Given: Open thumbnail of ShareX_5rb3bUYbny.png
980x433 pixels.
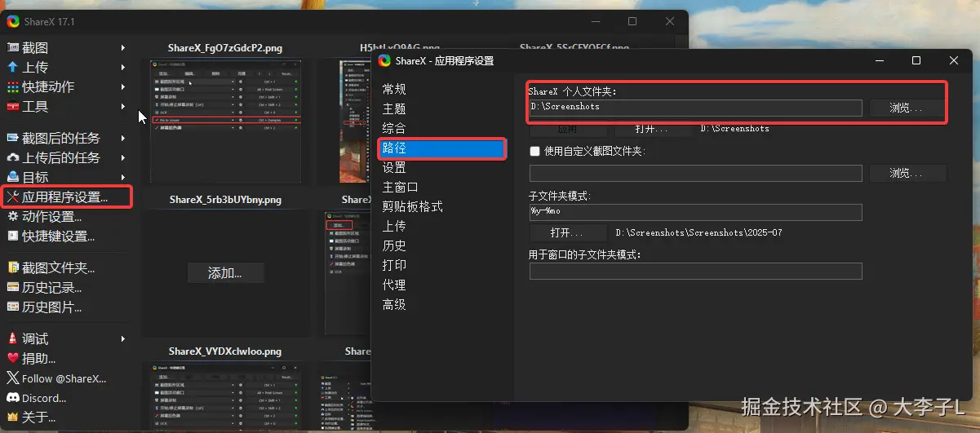Looking at the screenshot, I should tap(226, 272).
